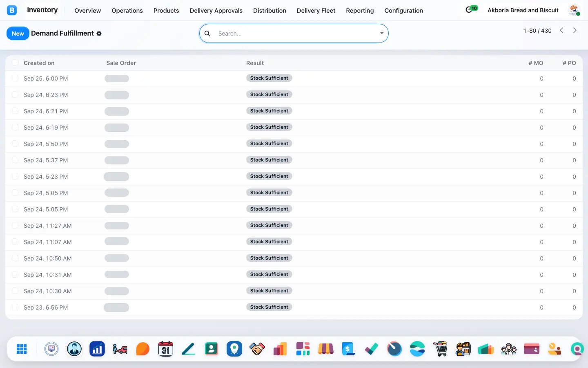Go to the Overview menu item
Screen dimensions: 588x368
[x=87, y=11]
